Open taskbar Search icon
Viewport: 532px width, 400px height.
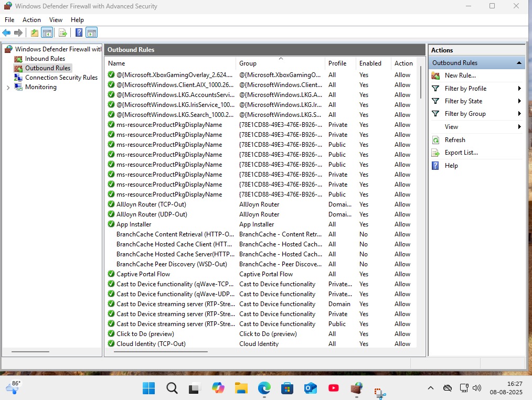(172, 388)
